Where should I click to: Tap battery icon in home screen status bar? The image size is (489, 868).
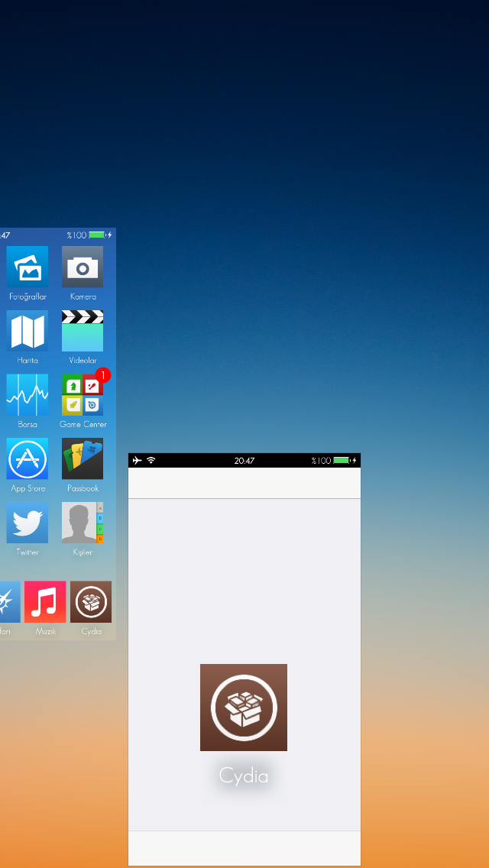pos(97,235)
